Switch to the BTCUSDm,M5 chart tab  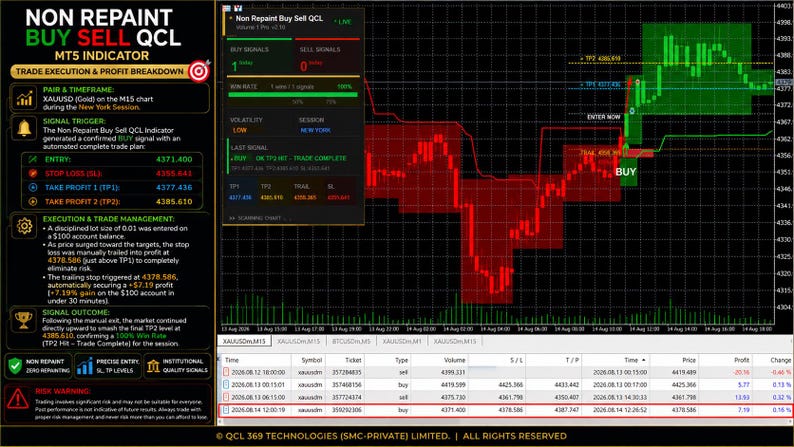(x=351, y=341)
